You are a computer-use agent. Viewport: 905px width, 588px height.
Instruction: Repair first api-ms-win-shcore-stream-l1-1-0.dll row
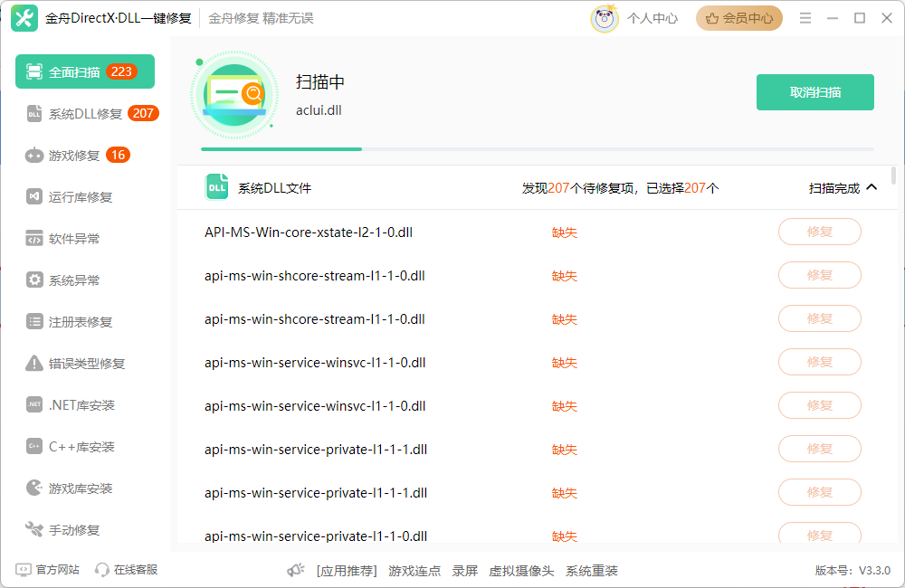coord(820,275)
